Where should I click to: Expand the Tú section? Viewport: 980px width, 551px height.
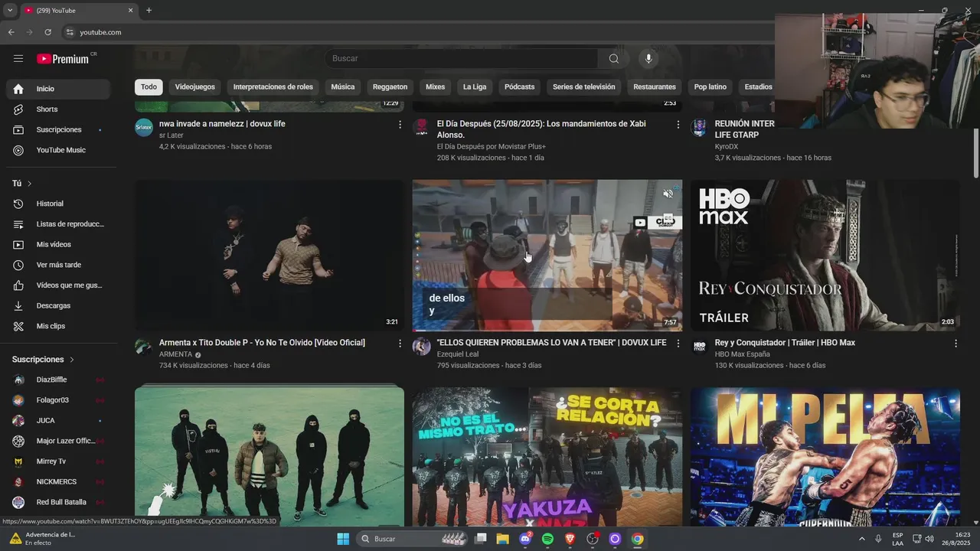click(x=21, y=184)
